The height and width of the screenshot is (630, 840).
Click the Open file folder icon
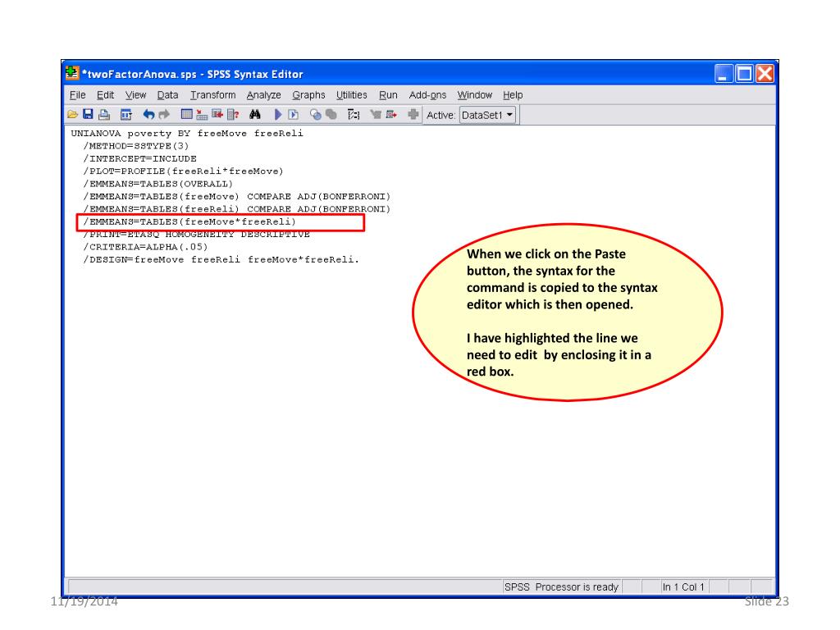point(73,115)
